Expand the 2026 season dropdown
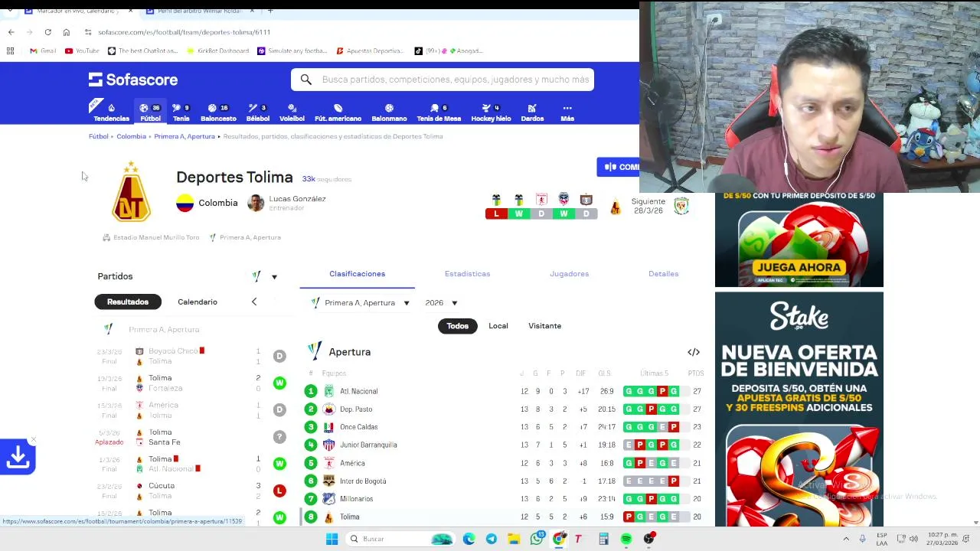Image resolution: width=980 pixels, height=551 pixels. [x=442, y=303]
